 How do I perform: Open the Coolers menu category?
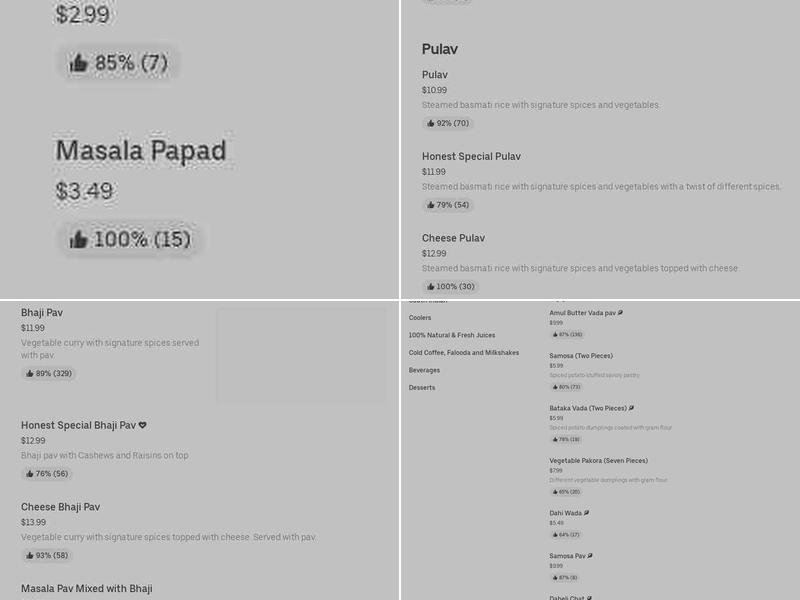[420, 318]
